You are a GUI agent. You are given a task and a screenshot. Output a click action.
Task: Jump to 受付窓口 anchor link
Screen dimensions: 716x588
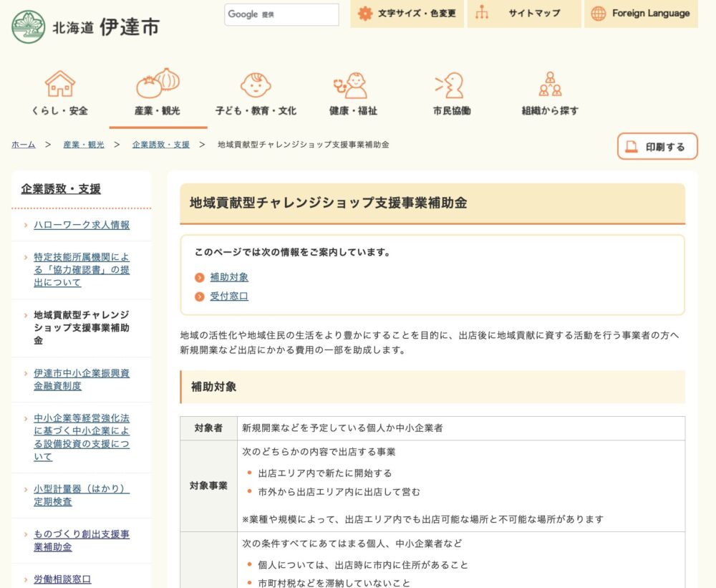[x=228, y=297]
